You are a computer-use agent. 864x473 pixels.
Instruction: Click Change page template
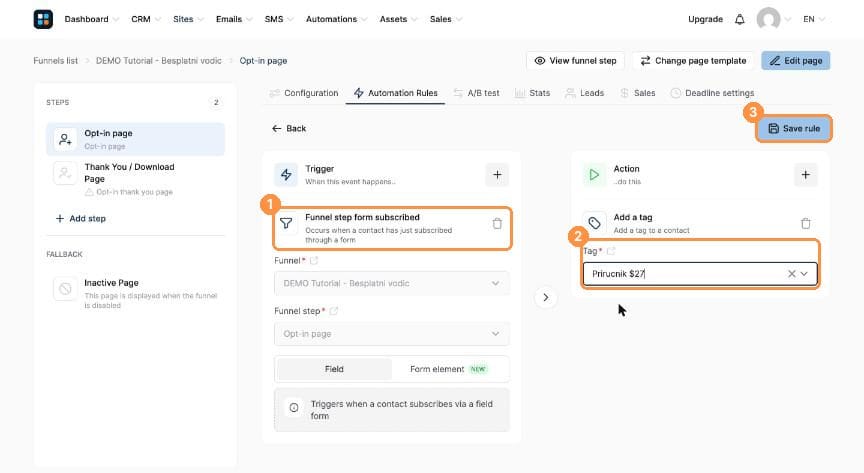coord(693,61)
